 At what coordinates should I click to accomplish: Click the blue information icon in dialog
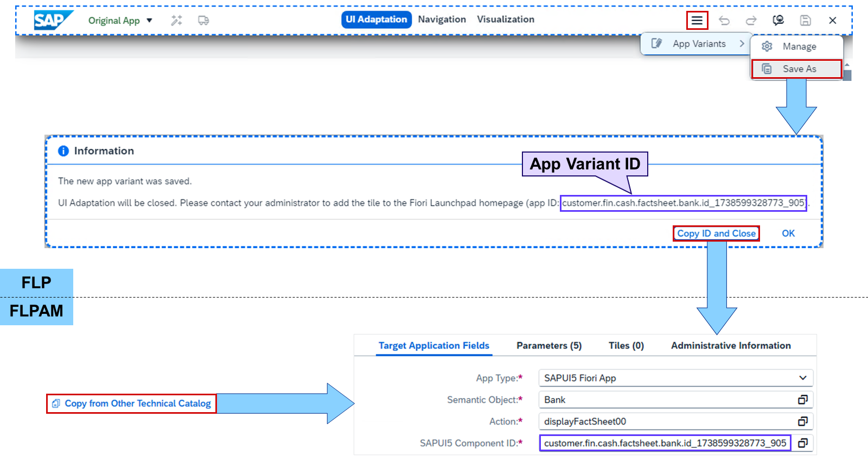[63, 151]
